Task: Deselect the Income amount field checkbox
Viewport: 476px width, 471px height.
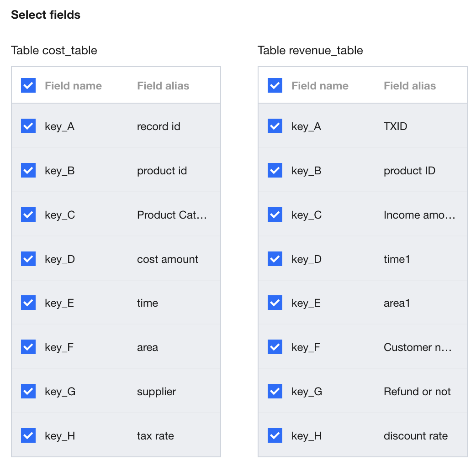Action: (x=275, y=215)
